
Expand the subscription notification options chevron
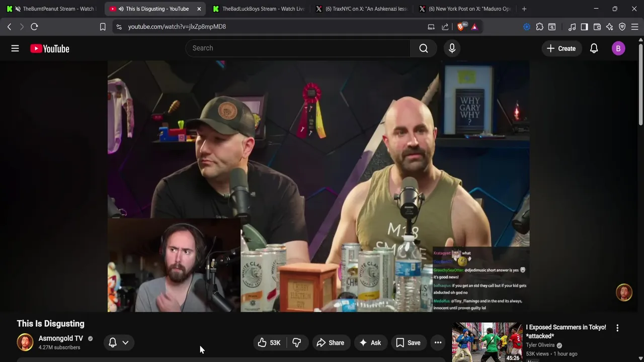coord(125,342)
